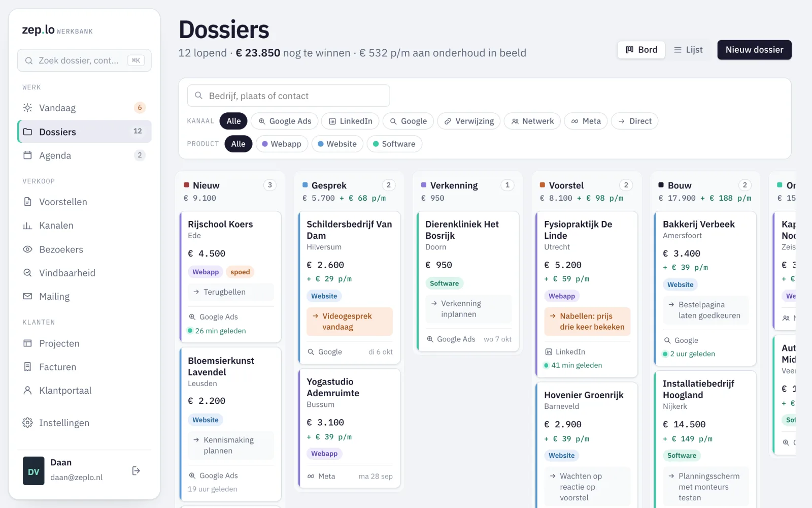Go to Agenda page
812x508 pixels.
coord(84,155)
